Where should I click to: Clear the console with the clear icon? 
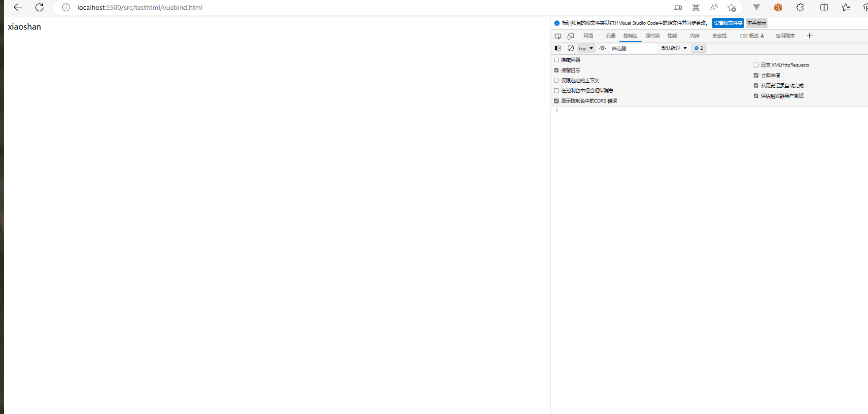click(571, 48)
